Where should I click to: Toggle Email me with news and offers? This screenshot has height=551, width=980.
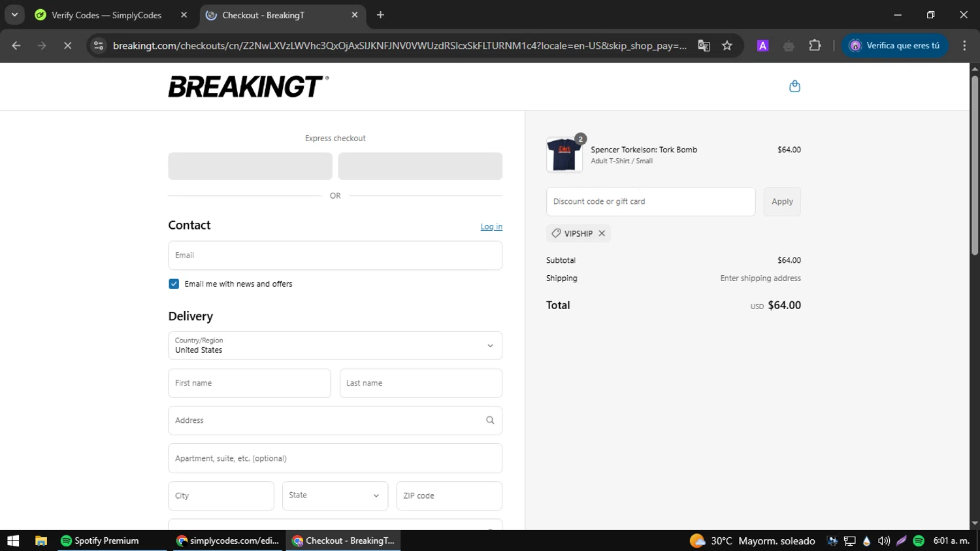click(174, 284)
